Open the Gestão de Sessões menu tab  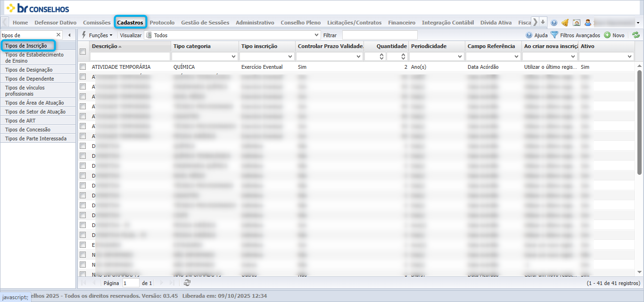pyautogui.click(x=205, y=23)
